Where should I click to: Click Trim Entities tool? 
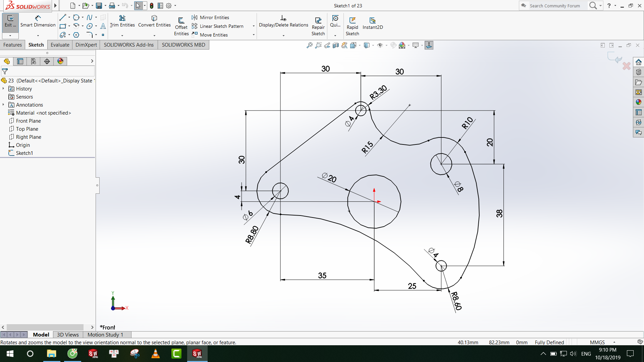(x=122, y=21)
